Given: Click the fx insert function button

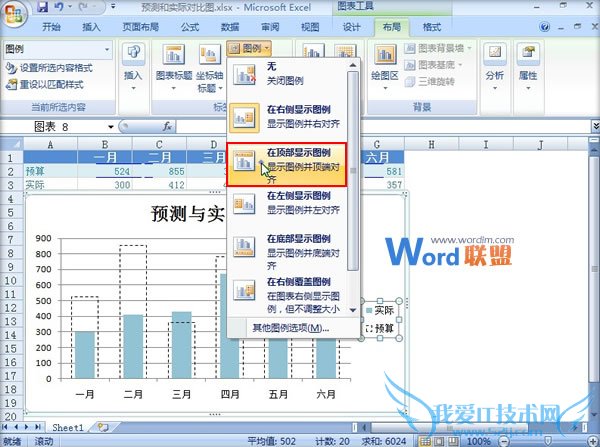Looking at the screenshot, I should pos(167,127).
